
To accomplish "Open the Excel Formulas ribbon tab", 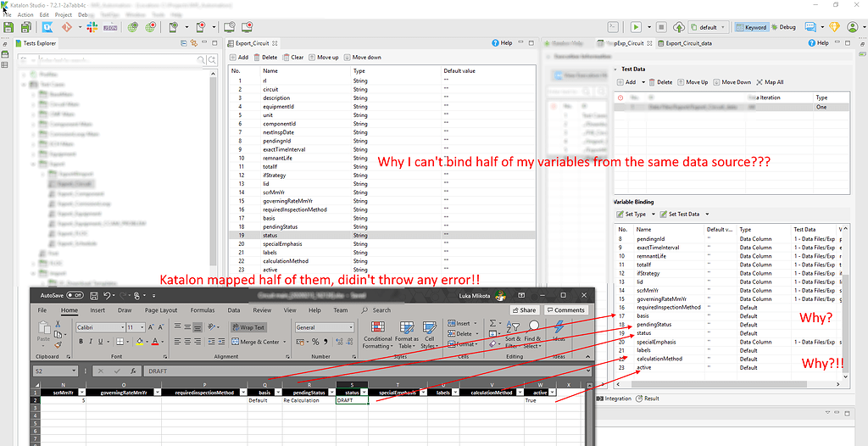I will (202, 310).
